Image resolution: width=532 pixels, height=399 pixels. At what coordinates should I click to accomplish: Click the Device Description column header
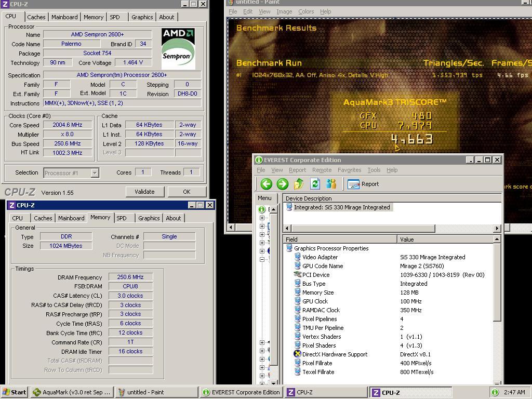pyautogui.click(x=392, y=198)
